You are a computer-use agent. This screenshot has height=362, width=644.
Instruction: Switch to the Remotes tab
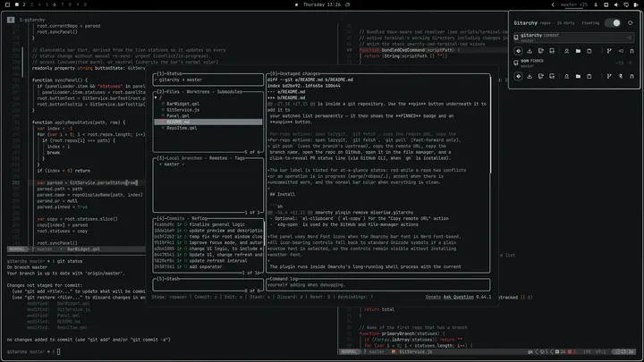click(x=218, y=158)
